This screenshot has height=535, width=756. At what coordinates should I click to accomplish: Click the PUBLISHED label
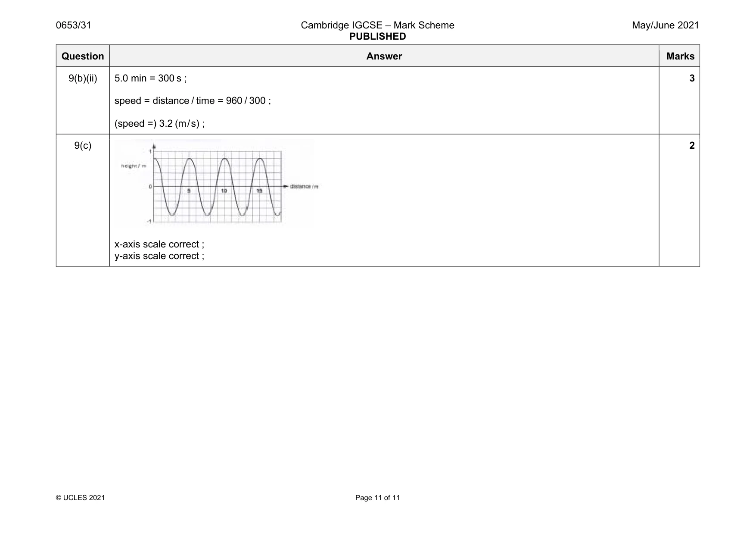pyautogui.click(x=377, y=37)
